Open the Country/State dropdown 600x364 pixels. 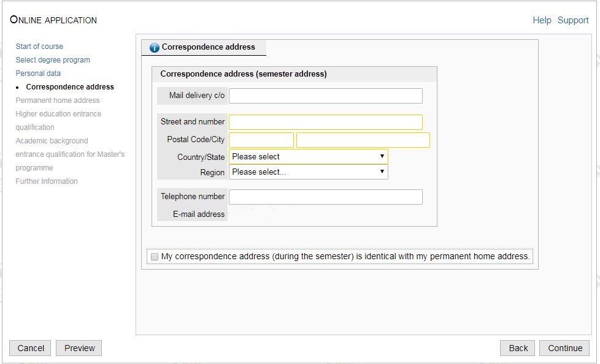(308, 157)
